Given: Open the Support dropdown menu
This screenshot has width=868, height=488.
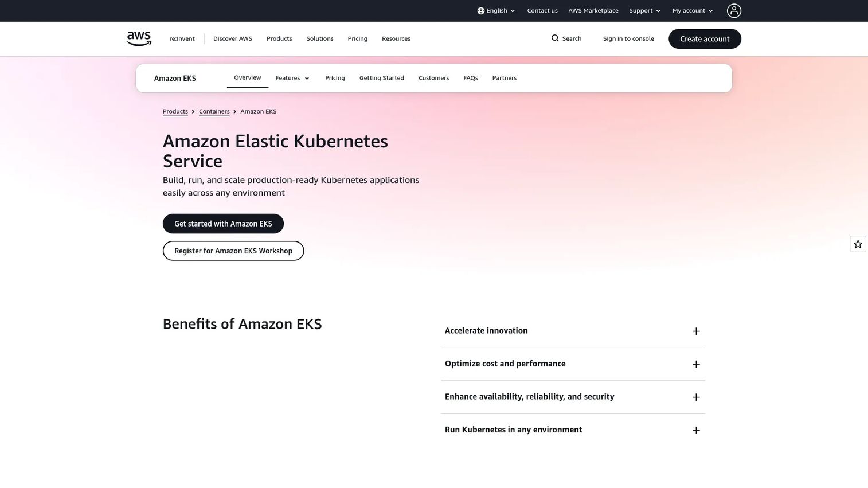Looking at the screenshot, I should 645,11.
